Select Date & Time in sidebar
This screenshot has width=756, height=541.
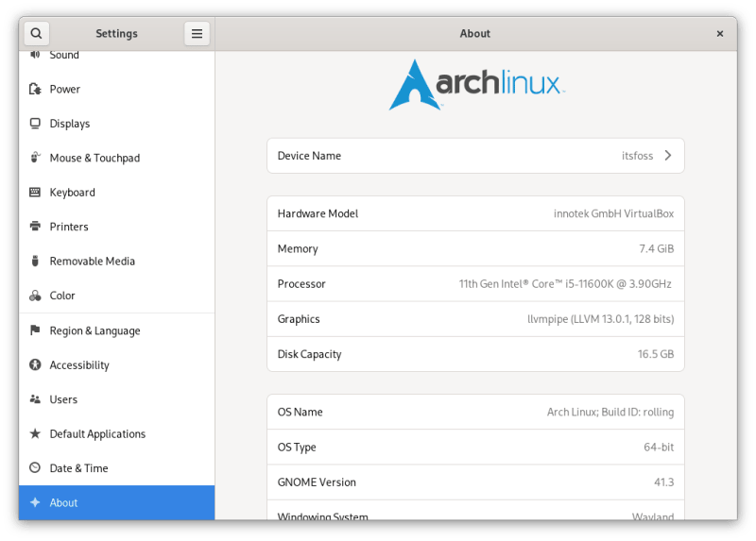pyautogui.click(x=78, y=468)
